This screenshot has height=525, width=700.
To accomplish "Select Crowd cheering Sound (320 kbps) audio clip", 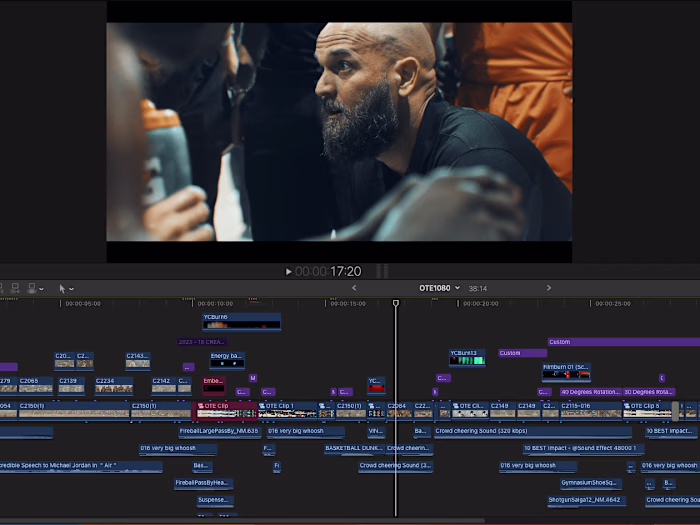I will click(x=533, y=432).
